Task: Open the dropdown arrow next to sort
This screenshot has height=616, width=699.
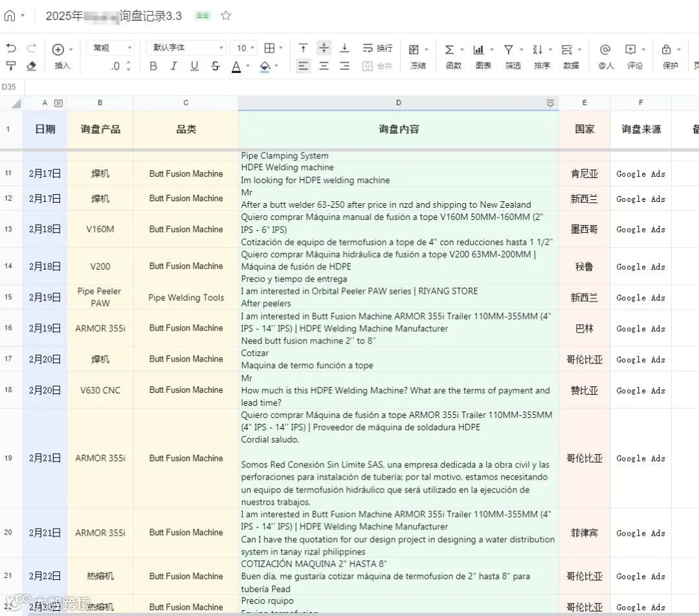Action: pyautogui.click(x=551, y=49)
